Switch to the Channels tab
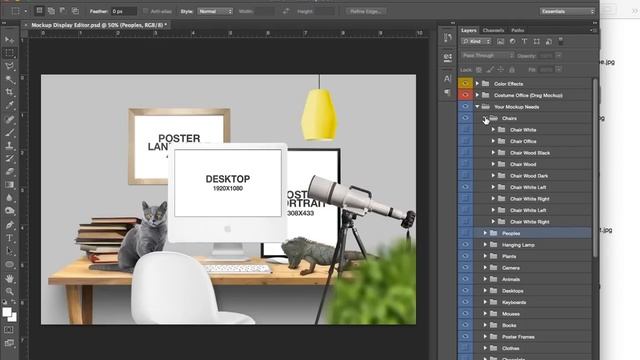Viewport: 640px width, 360px height. click(x=493, y=30)
